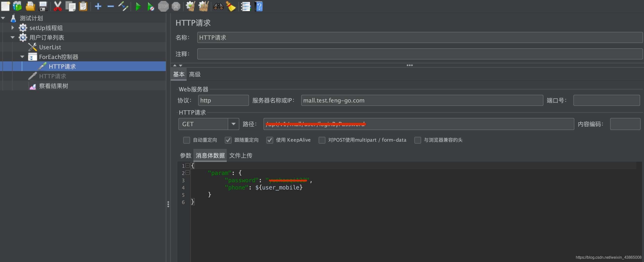Screen dimensions: 644x262
Task: Select the ForEach控制器 node
Action: (59, 57)
